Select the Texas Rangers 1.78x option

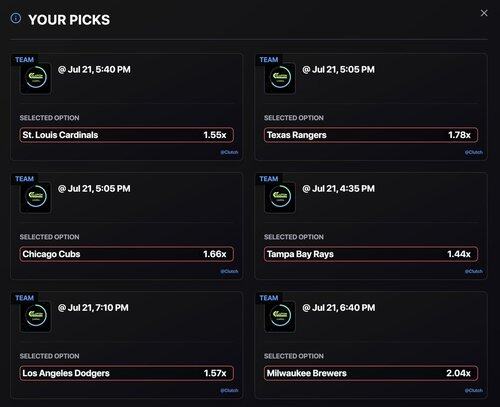pyautogui.click(x=371, y=135)
